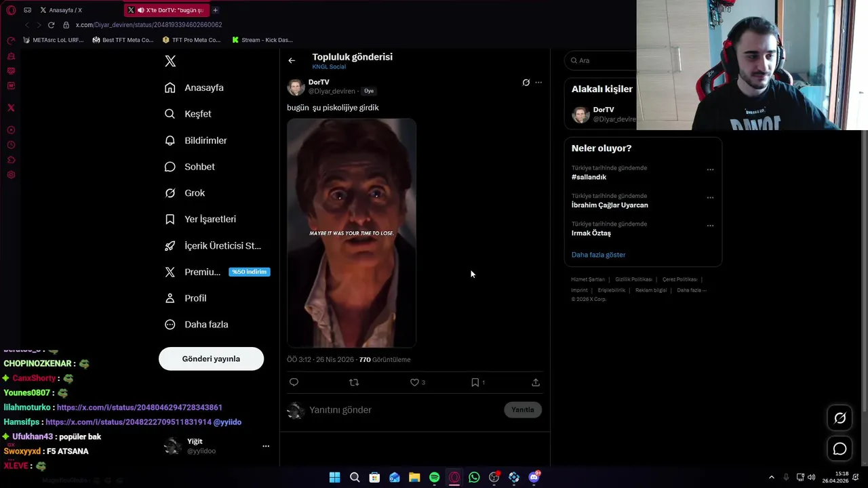Open the Yiğit account switcher's three-dot menu
The height and width of the screenshot is (488, 868).
click(266, 446)
